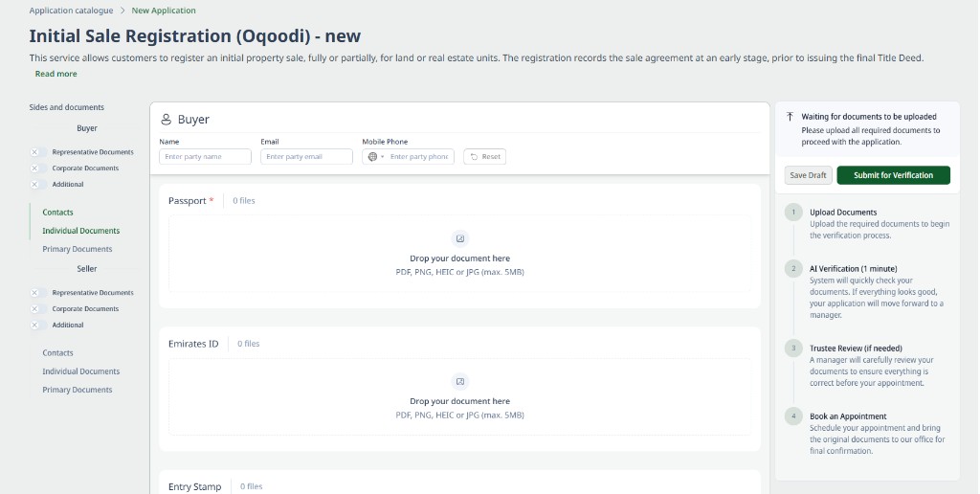980x494 pixels.
Task: Click the breadcrumb chevron separator
Action: pos(122,11)
